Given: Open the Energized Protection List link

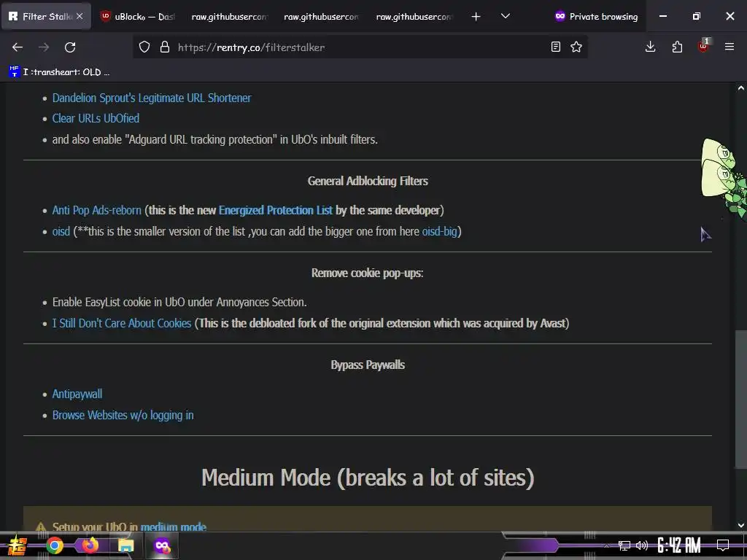Looking at the screenshot, I should click(x=275, y=211).
